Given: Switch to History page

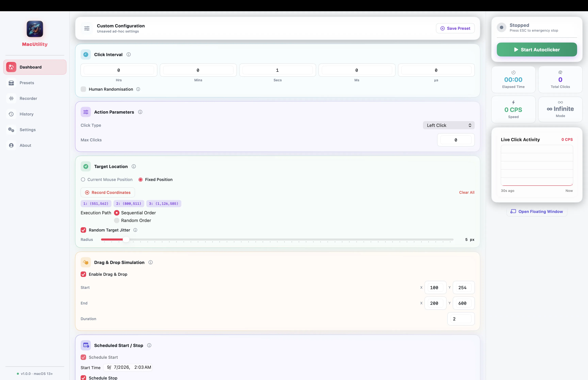Looking at the screenshot, I should click(x=35, y=114).
